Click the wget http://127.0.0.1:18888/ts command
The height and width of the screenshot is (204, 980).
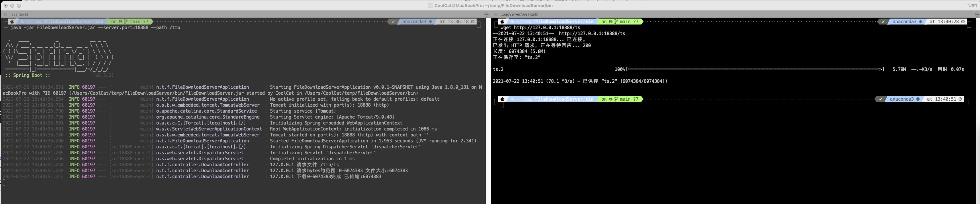[x=540, y=28]
